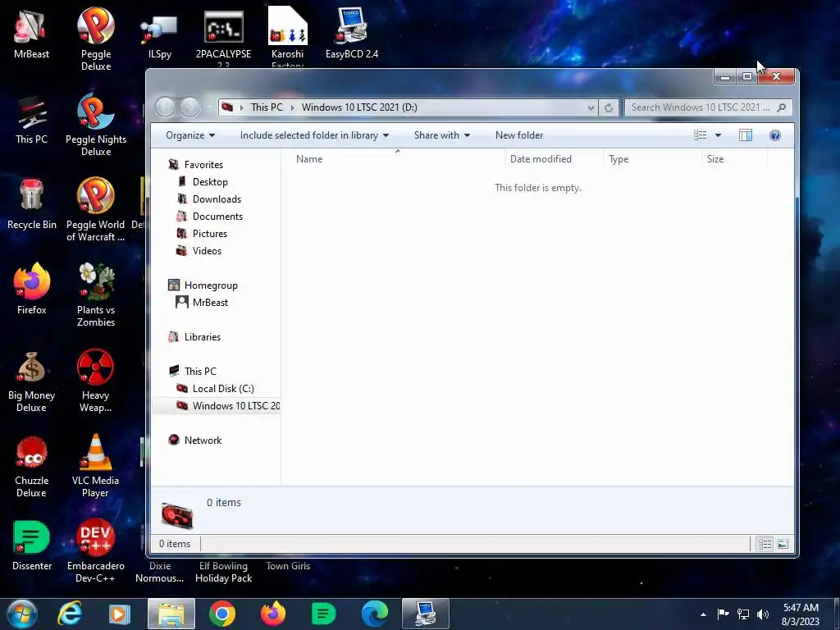840x630 pixels.
Task: Open the Dissenter desktop shortcut
Action: 32,546
